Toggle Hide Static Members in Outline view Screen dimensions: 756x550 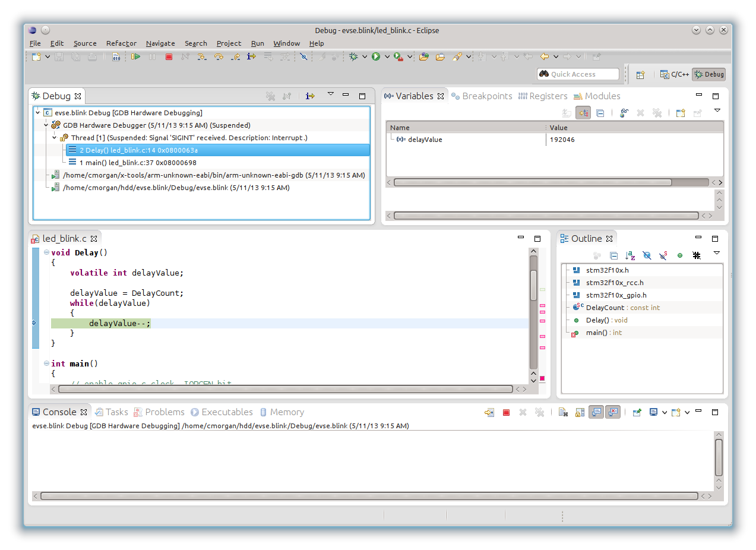663,256
